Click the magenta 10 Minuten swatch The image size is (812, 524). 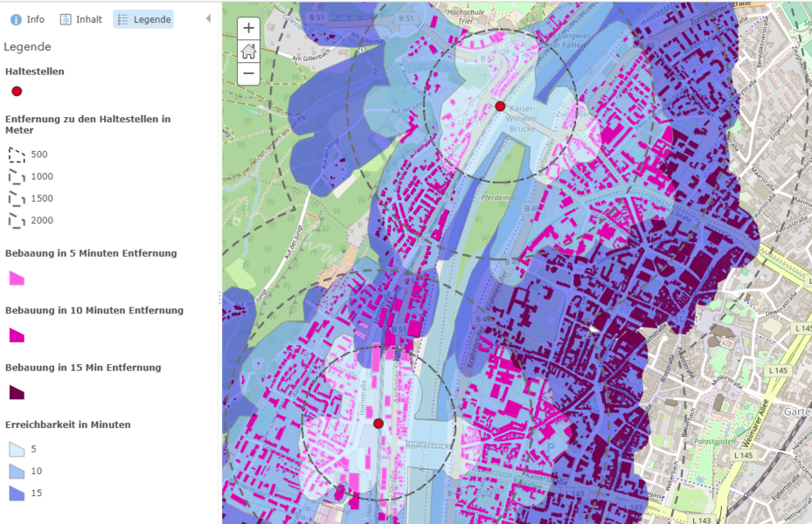point(17,335)
